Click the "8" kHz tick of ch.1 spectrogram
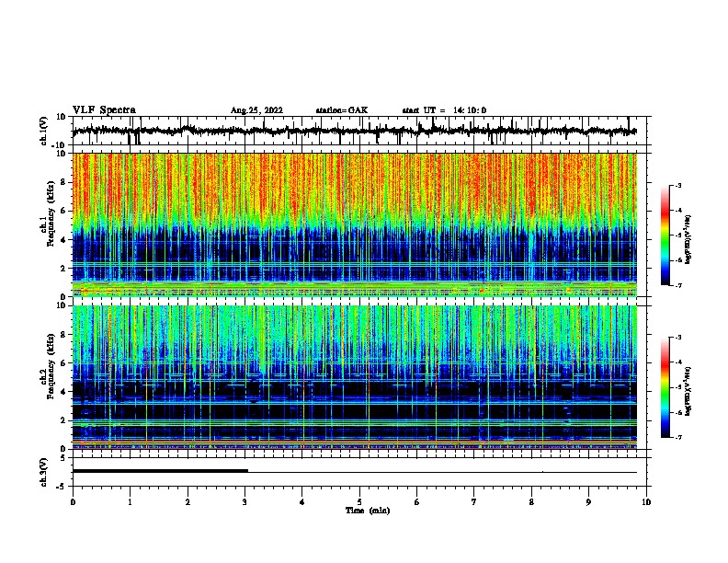Screen dimensions: 728x563 (63, 182)
